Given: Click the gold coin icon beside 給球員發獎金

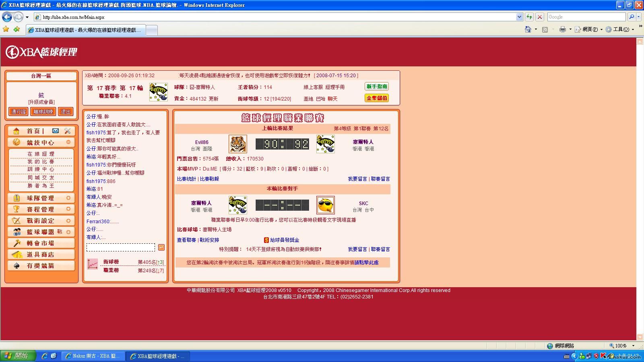Looking at the screenshot, I should [266, 240].
